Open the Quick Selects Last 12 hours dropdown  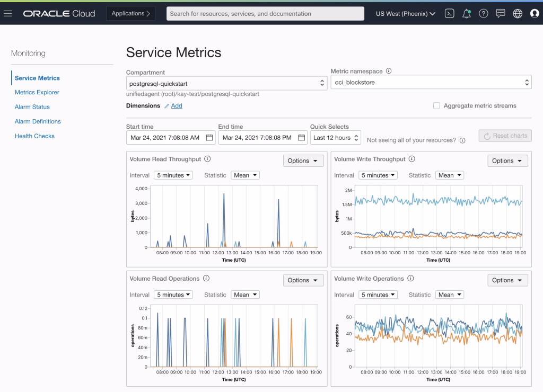[336, 137]
